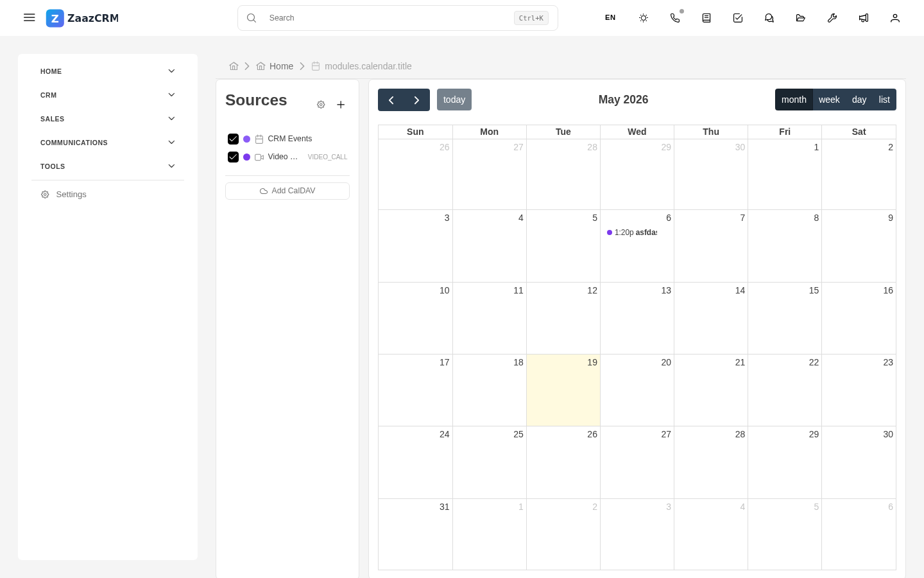The width and height of the screenshot is (924, 578).
Task: Uncheck the CRM Events checkbox
Action: pyautogui.click(x=233, y=139)
